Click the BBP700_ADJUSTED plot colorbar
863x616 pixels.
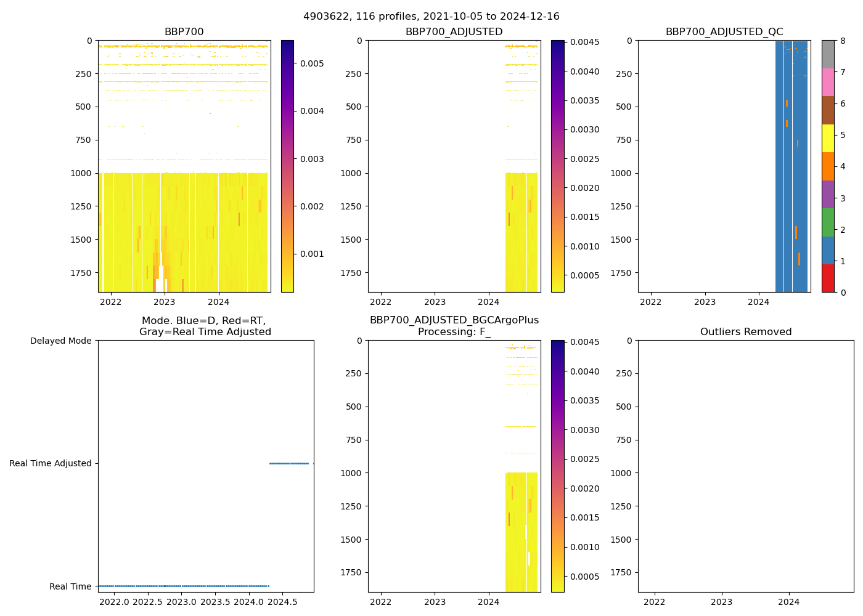[x=557, y=166]
